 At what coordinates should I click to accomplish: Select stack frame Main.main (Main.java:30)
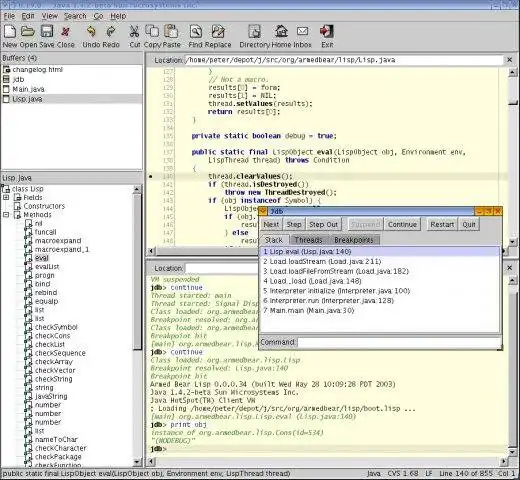pyautogui.click(x=380, y=310)
